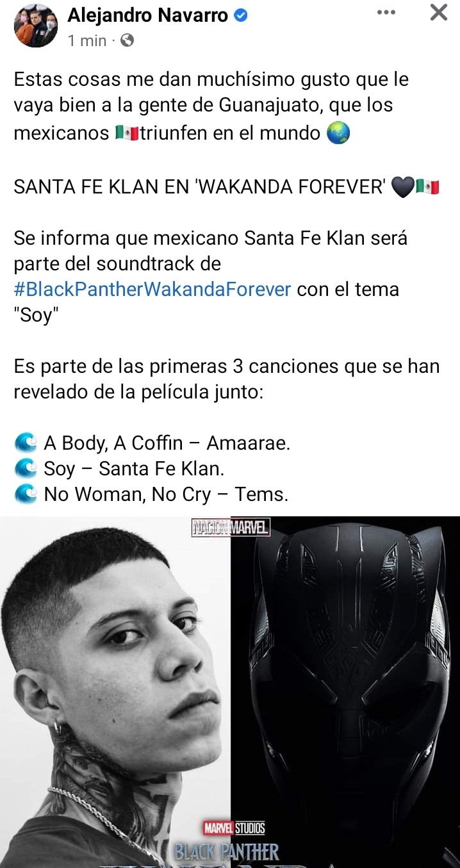Image resolution: width=460 pixels, height=868 pixels.
Task: Click the Marvel Studios logo on poster
Action: [x=234, y=828]
